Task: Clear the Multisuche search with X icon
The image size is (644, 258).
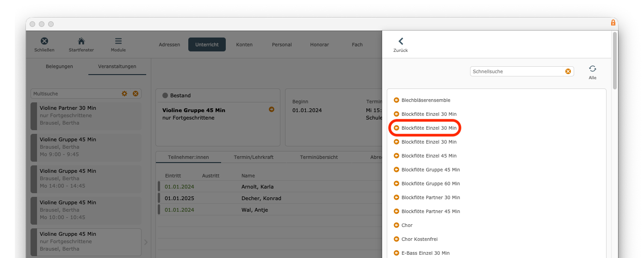Action: coord(136,94)
